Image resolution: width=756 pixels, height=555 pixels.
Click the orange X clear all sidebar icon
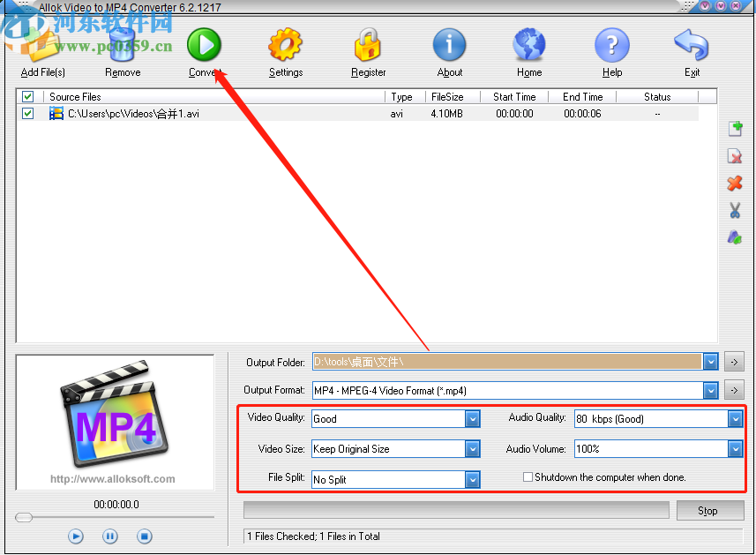pyautogui.click(x=735, y=184)
